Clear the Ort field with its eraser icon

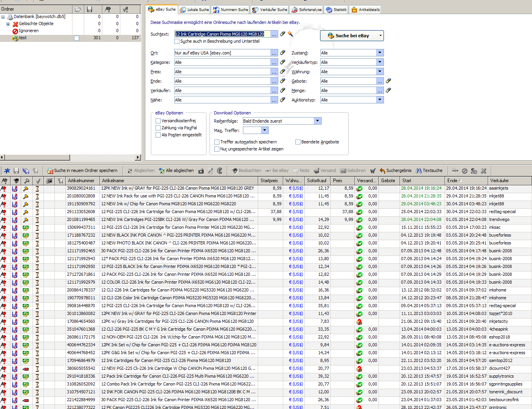point(282,53)
